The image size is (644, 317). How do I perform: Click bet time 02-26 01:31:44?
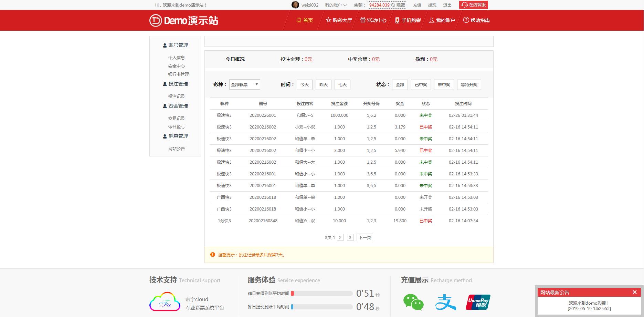(463, 115)
